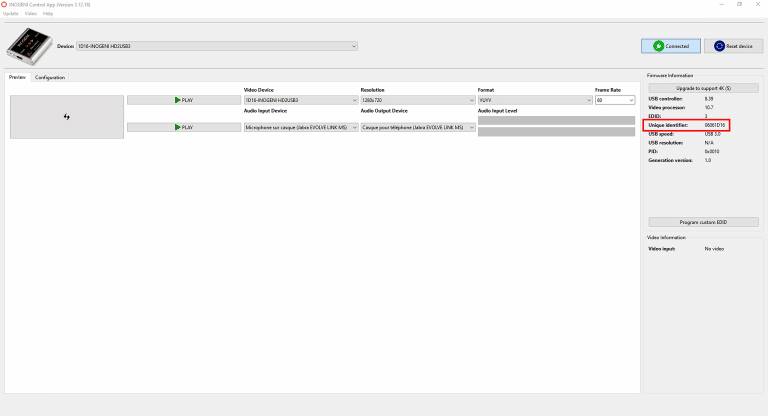Click the Unique identifier value 06061D16
Screen dimensions: 768x416
715,125
